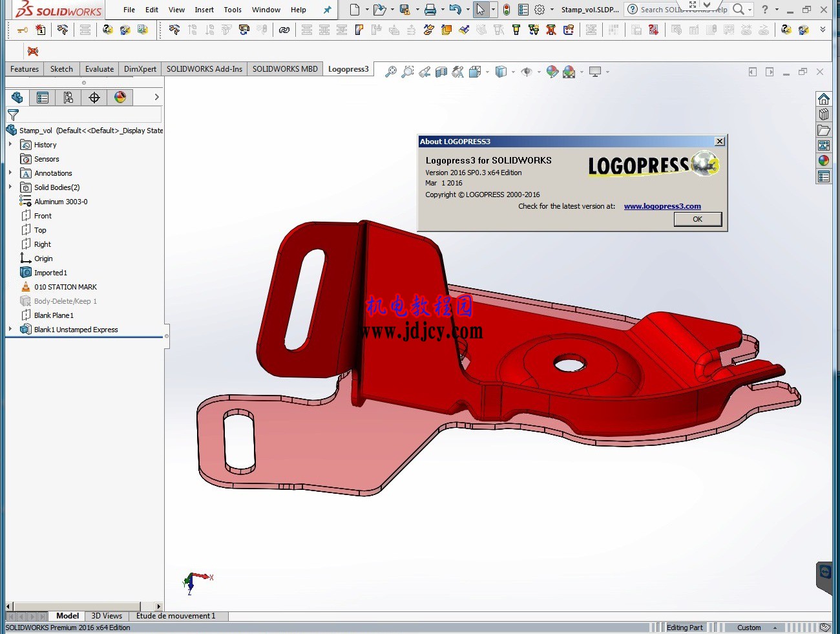Open SOLIDWORKS Resources home icon on task pane
Viewport: 840px width, 634px height.
coord(824,99)
